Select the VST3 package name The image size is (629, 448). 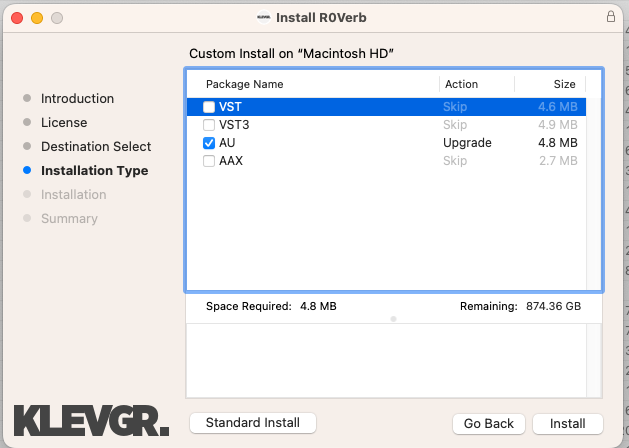(x=234, y=125)
